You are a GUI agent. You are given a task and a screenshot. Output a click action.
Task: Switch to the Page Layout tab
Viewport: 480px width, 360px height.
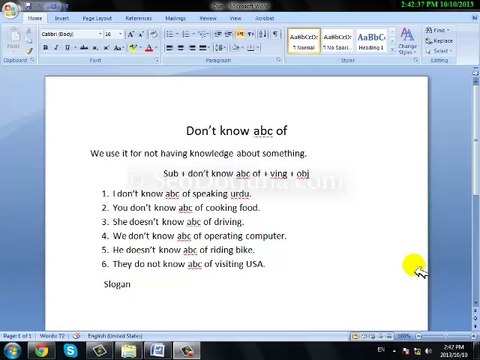97,18
